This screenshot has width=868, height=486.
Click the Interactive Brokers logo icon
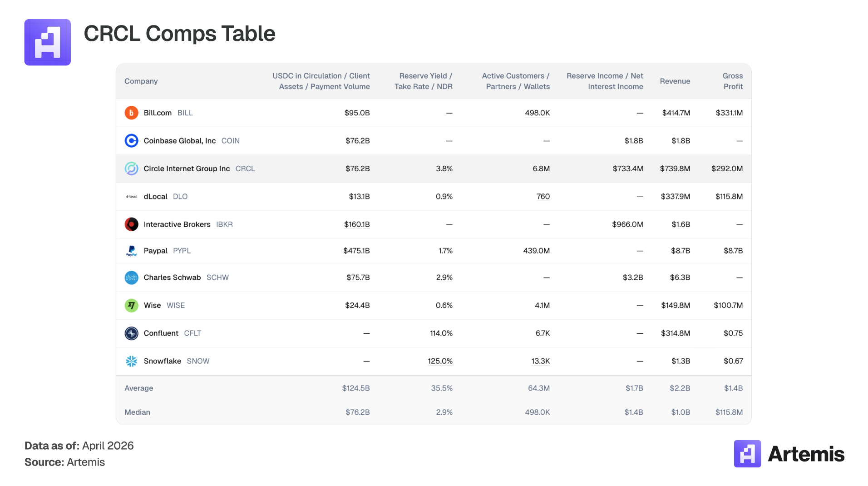[x=131, y=224]
